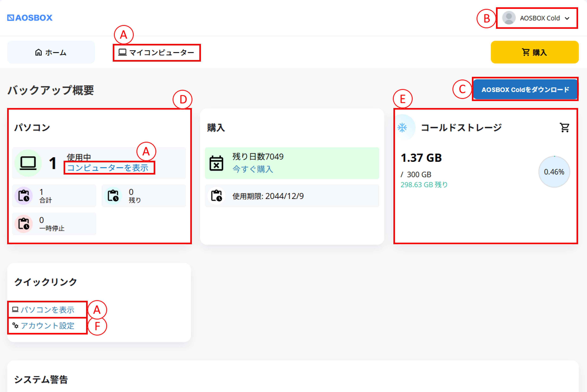Click the cold storage shopping cart icon

564,127
